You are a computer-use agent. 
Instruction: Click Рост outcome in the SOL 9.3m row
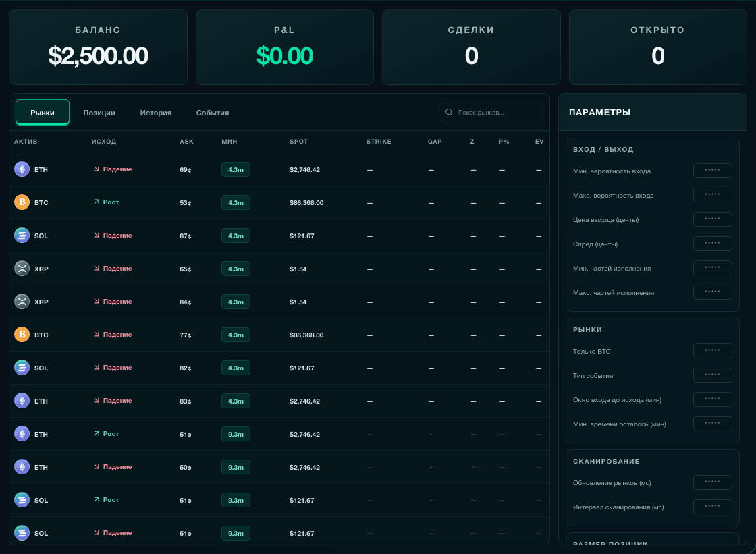pos(107,499)
